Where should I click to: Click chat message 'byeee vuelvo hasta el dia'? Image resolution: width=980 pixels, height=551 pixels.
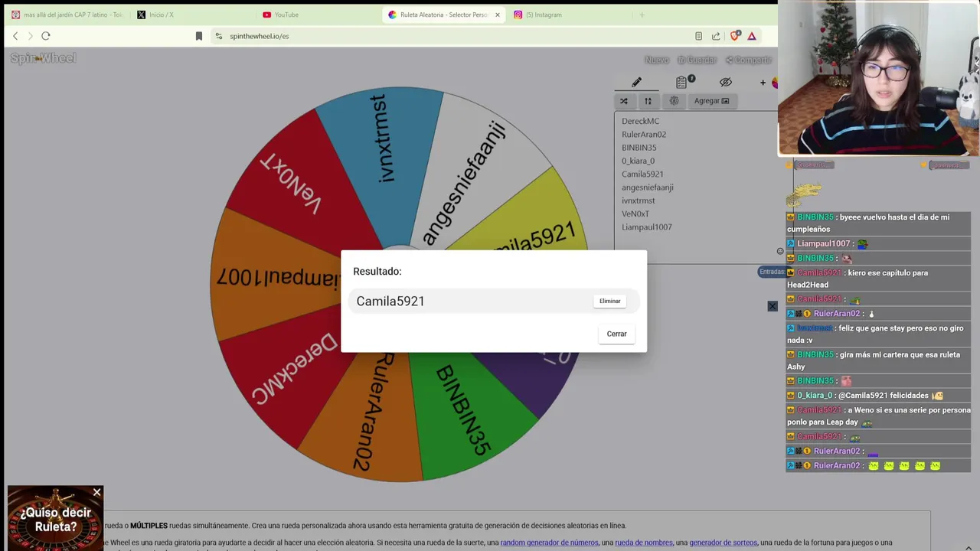pyautogui.click(x=879, y=223)
